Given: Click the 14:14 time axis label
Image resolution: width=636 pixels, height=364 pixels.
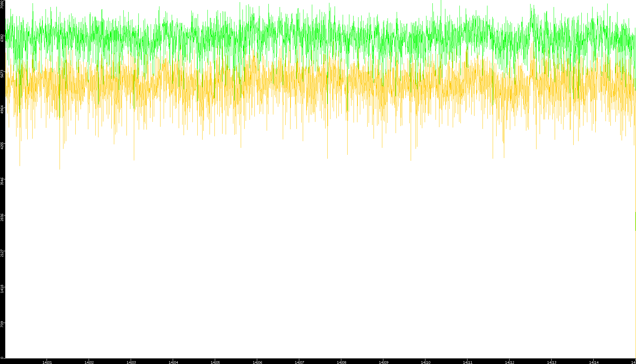Looking at the screenshot, I should click(x=594, y=362).
